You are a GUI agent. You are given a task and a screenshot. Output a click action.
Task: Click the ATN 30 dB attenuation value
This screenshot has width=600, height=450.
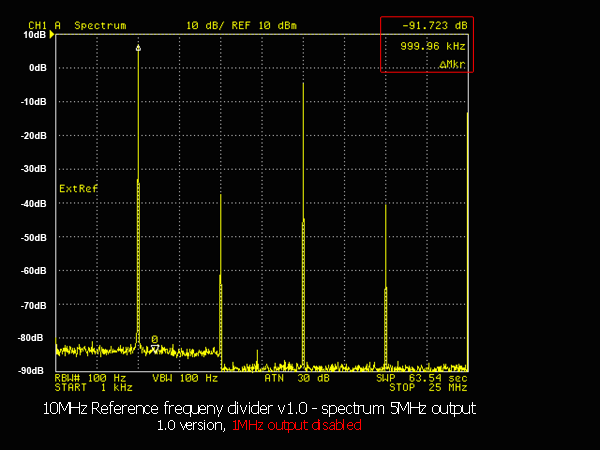tap(297, 378)
